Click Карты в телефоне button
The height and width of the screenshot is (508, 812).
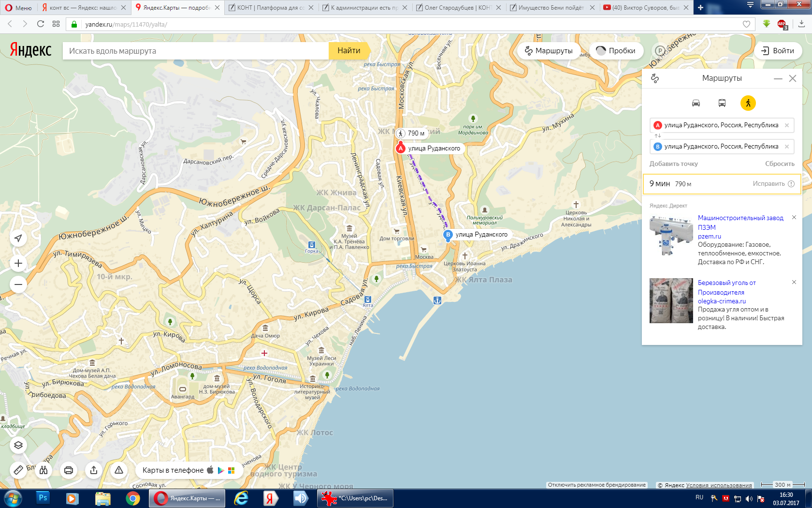coord(189,470)
